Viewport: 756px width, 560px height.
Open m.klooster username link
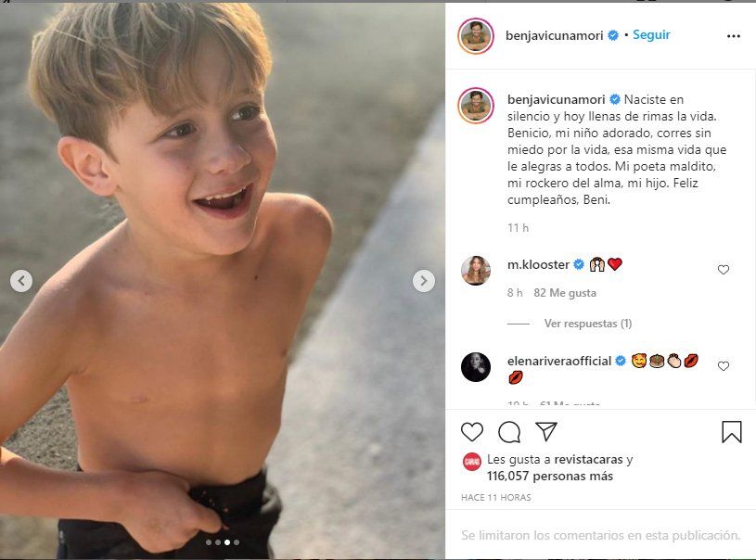[x=538, y=264]
